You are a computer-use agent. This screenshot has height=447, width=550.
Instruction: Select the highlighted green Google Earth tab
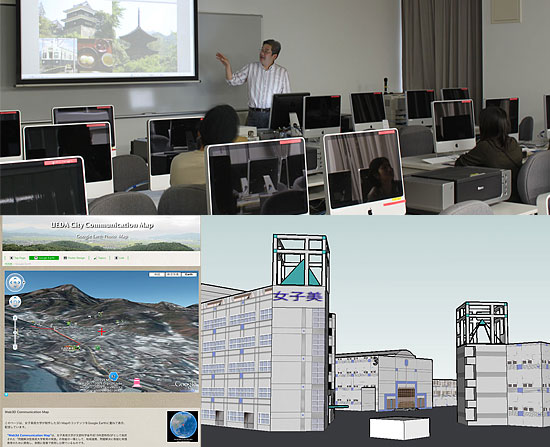click(x=44, y=258)
